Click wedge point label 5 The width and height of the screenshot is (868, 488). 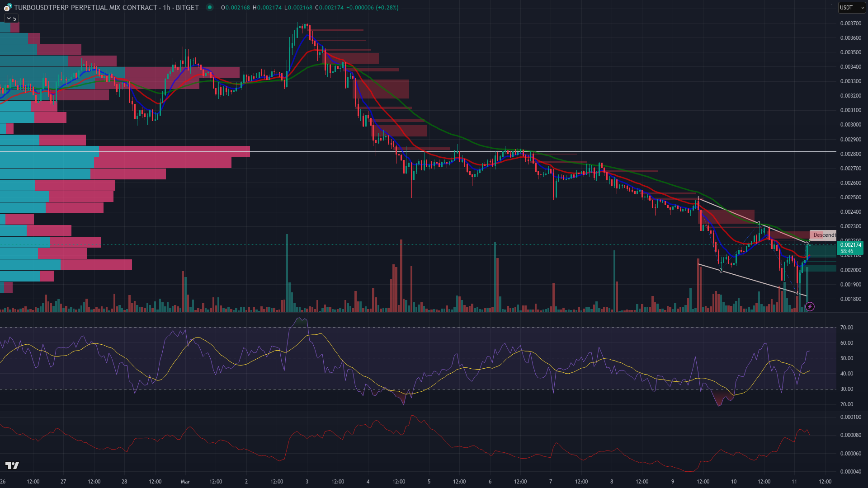pos(807,244)
